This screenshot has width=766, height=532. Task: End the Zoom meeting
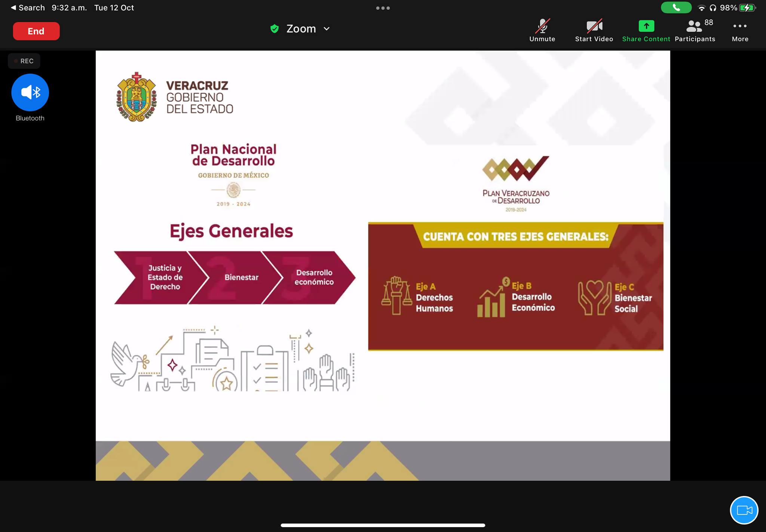pyautogui.click(x=36, y=31)
